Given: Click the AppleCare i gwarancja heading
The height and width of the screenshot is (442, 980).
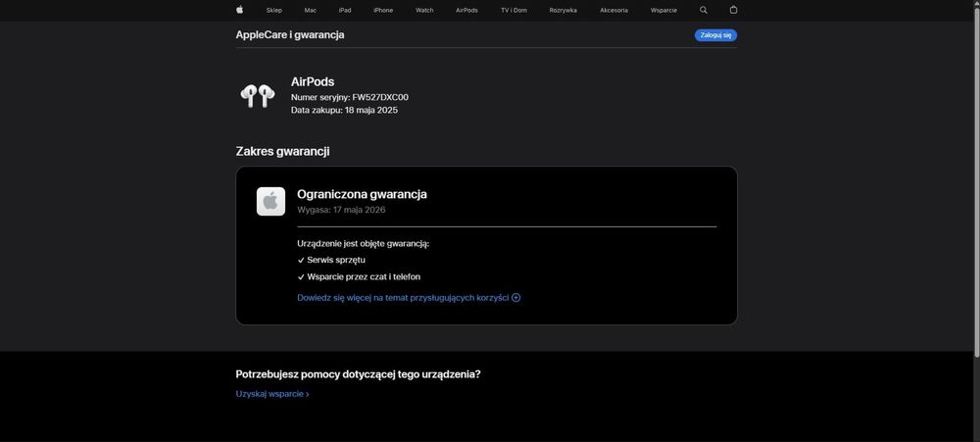Looking at the screenshot, I should pos(290,35).
